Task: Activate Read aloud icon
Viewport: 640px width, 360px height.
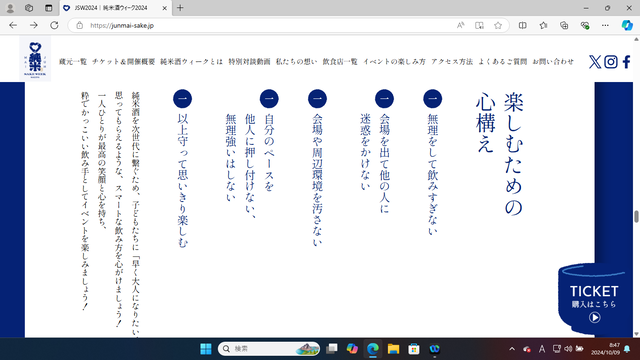Action: coord(460,25)
